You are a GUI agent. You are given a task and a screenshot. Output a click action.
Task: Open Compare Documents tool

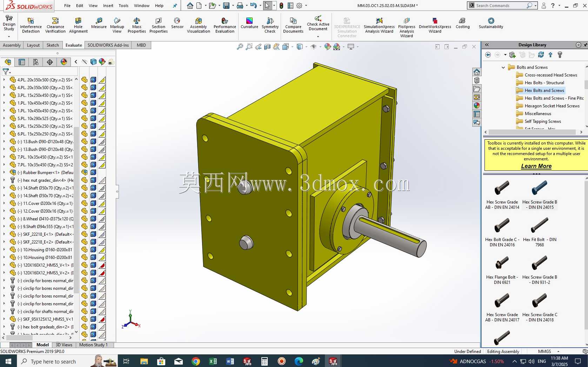[x=293, y=25]
